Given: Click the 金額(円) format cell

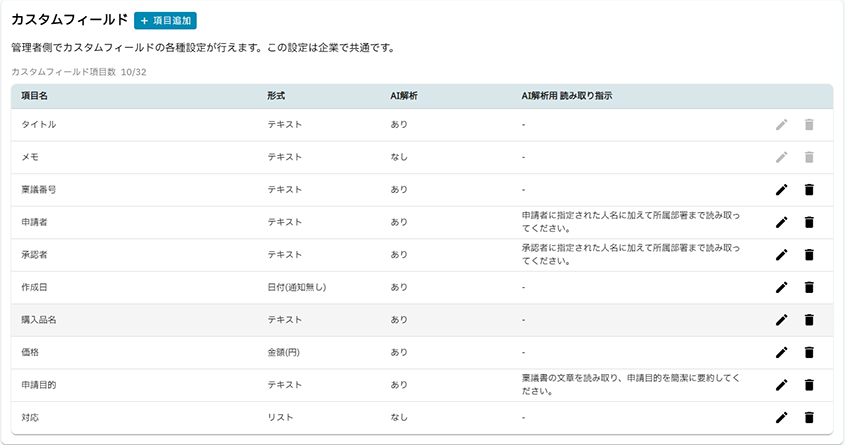Looking at the screenshot, I should click(283, 352).
